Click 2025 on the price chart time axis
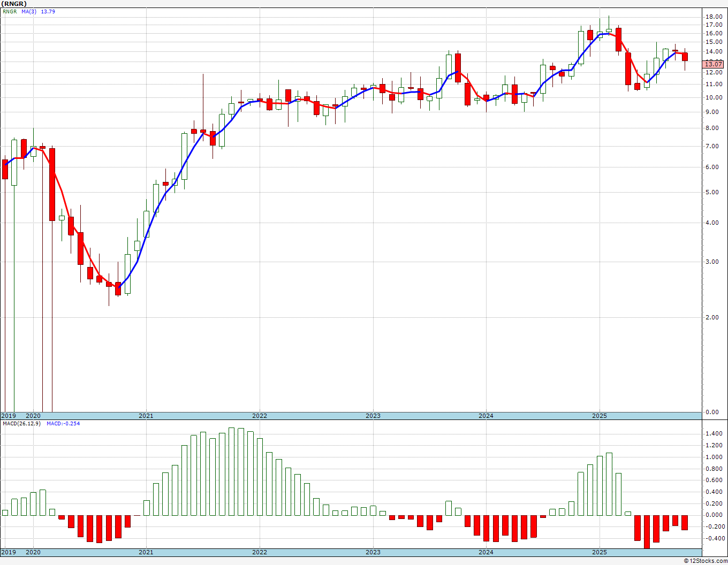728x565 pixels. click(x=600, y=416)
